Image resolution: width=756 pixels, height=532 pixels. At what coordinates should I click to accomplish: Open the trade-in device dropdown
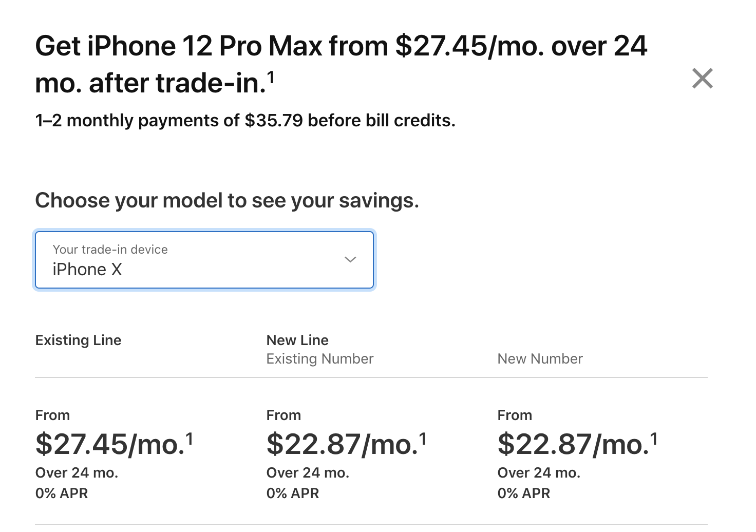(204, 260)
